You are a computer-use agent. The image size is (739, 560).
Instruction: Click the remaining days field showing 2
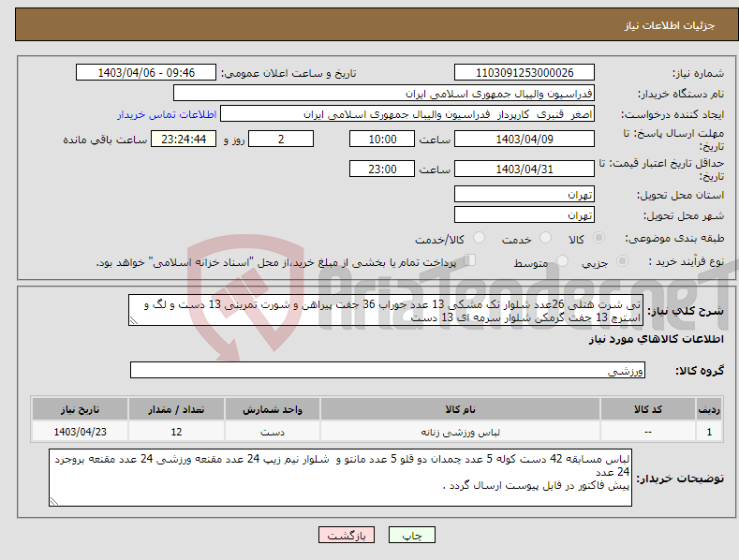(x=281, y=139)
